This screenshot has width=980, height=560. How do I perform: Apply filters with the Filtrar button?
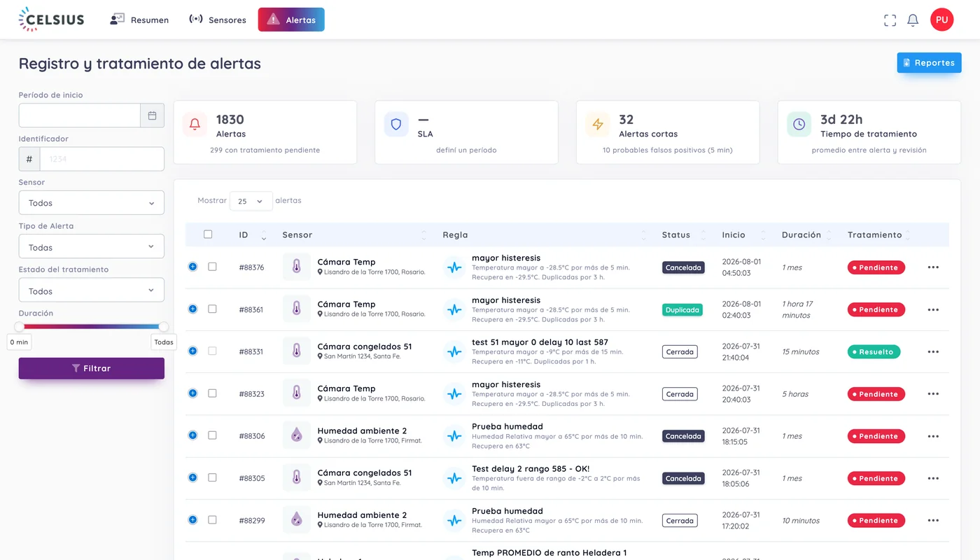(92, 368)
